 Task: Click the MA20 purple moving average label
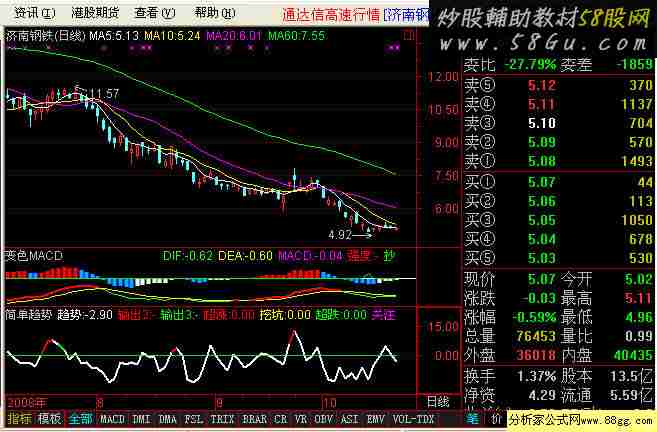tap(233, 36)
